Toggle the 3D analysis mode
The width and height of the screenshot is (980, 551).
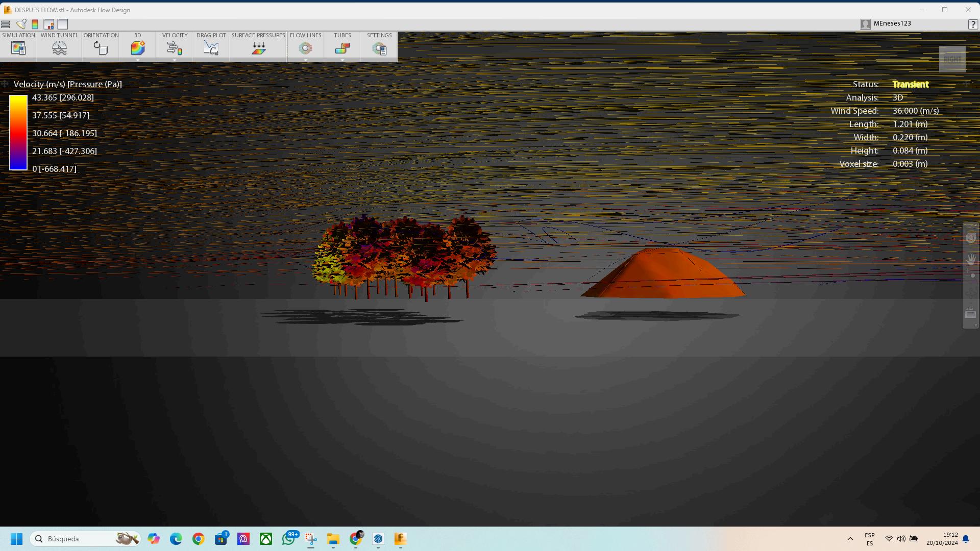(x=137, y=47)
